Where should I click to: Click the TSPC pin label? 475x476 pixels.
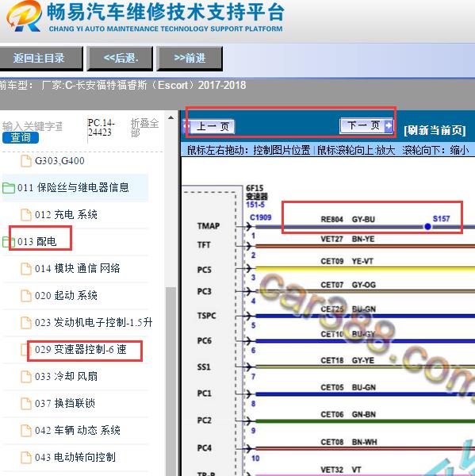(206, 316)
